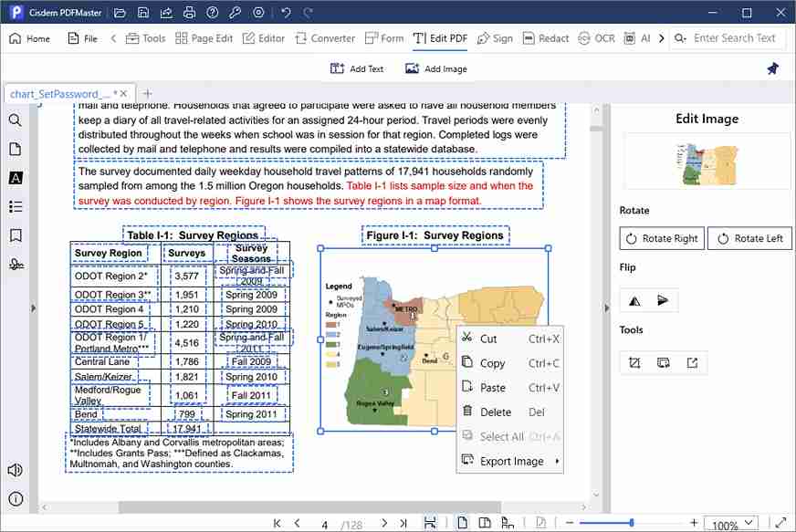Go to the last page
This screenshot has width=796, height=532.
coord(403,524)
